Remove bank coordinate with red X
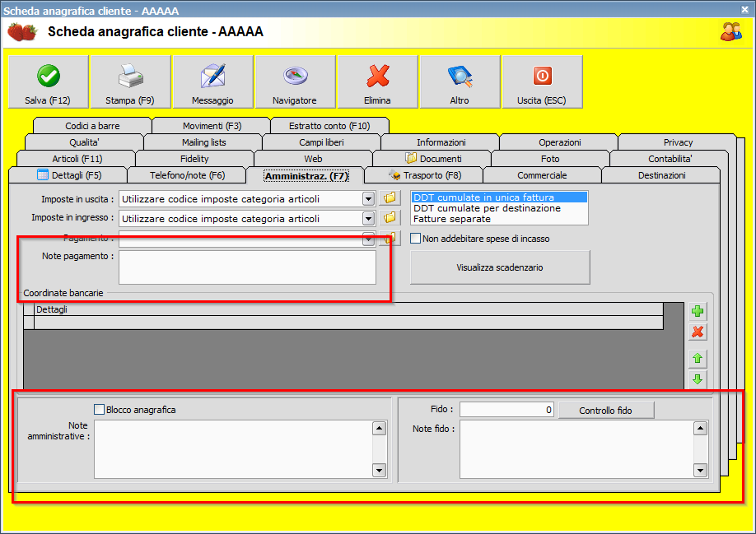The width and height of the screenshot is (756, 534). click(698, 332)
